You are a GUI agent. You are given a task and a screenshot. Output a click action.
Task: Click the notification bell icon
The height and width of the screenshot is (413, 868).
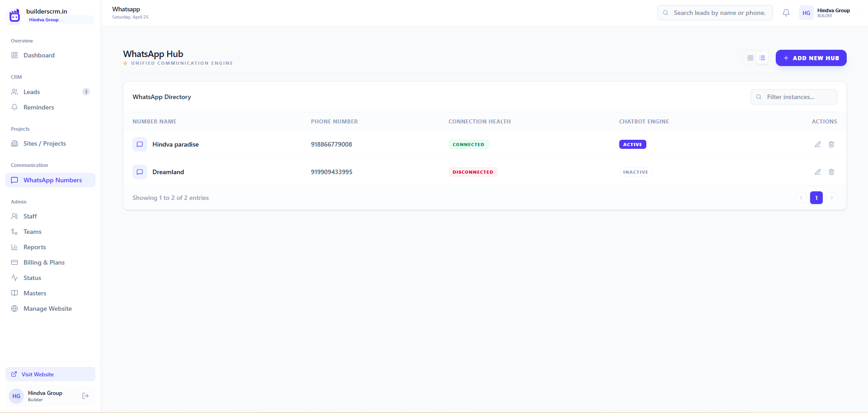click(x=786, y=13)
